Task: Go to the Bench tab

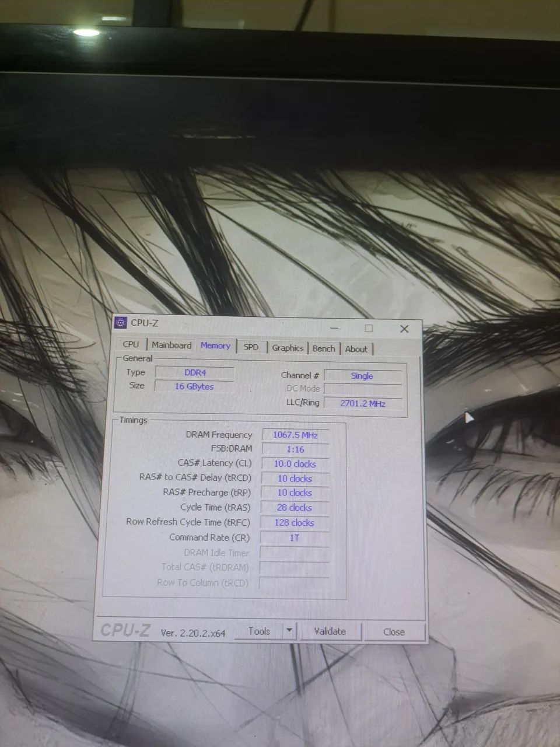Action: tap(324, 348)
